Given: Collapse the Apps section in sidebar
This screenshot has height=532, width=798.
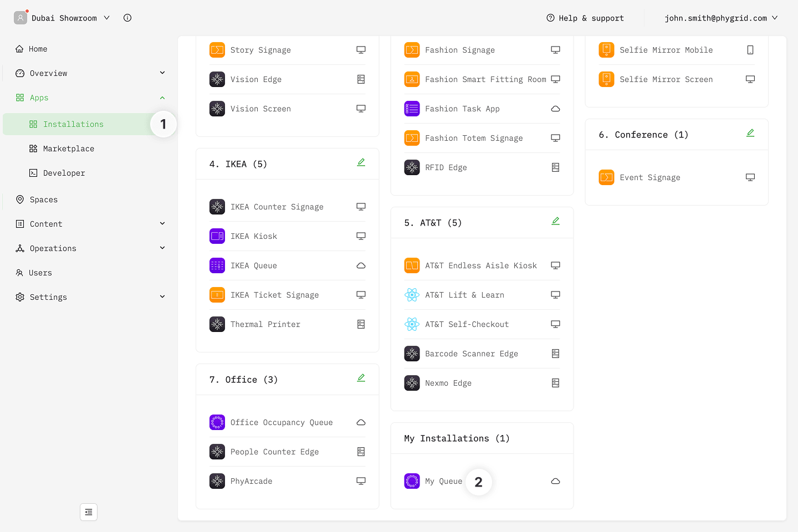Looking at the screenshot, I should pyautogui.click(x=162, y=98).
